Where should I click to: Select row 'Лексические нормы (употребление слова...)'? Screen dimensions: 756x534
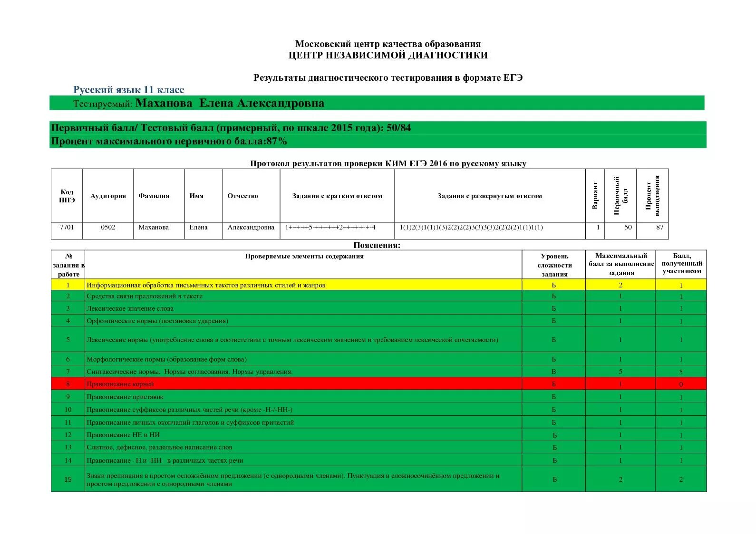tap(379, 340)
